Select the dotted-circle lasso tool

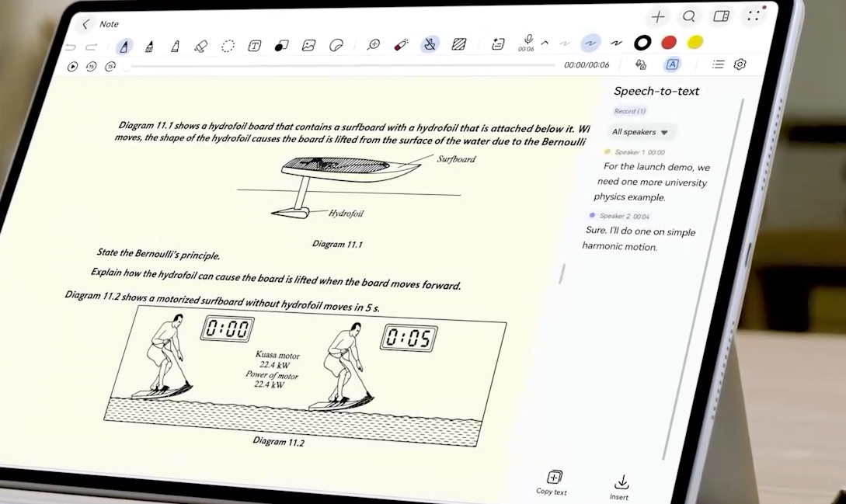[x=228, y=46]
